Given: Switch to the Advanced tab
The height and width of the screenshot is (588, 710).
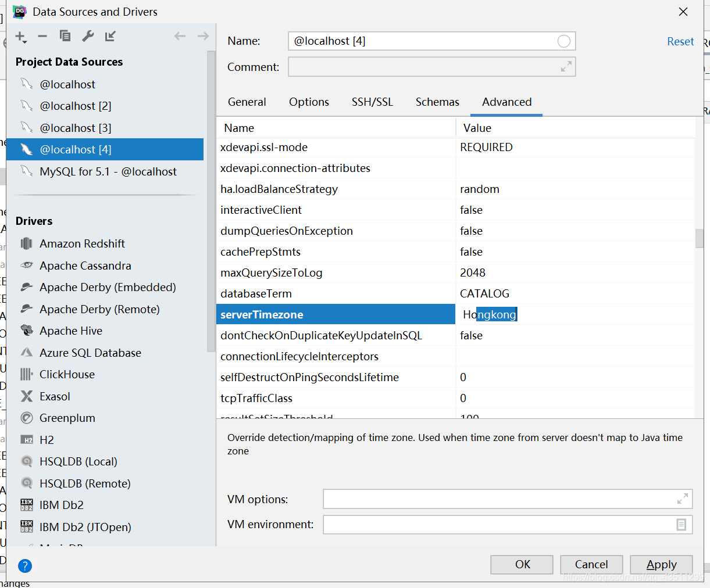Looking at the screenshot, I should click(x=506, y=102).
